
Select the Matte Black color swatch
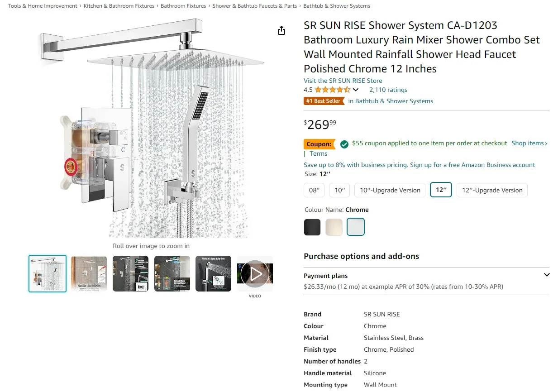coord(312,227)
